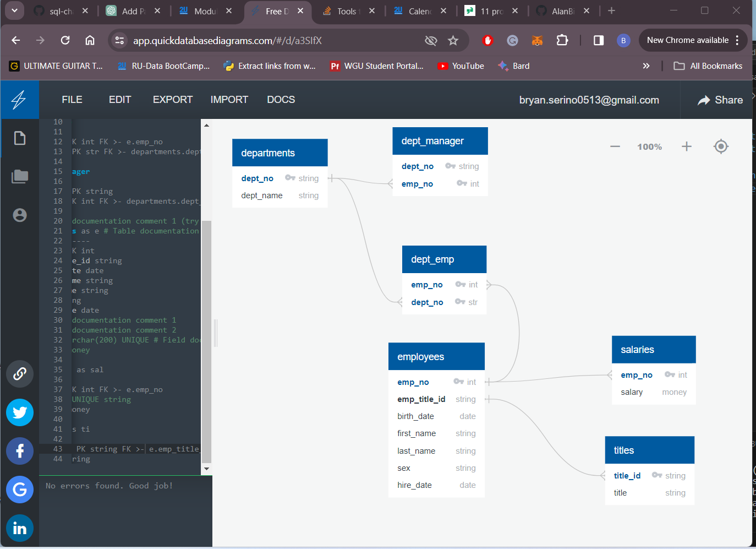Open the document/diagram panel icon

pyautogui.click(x=20, y=138)
